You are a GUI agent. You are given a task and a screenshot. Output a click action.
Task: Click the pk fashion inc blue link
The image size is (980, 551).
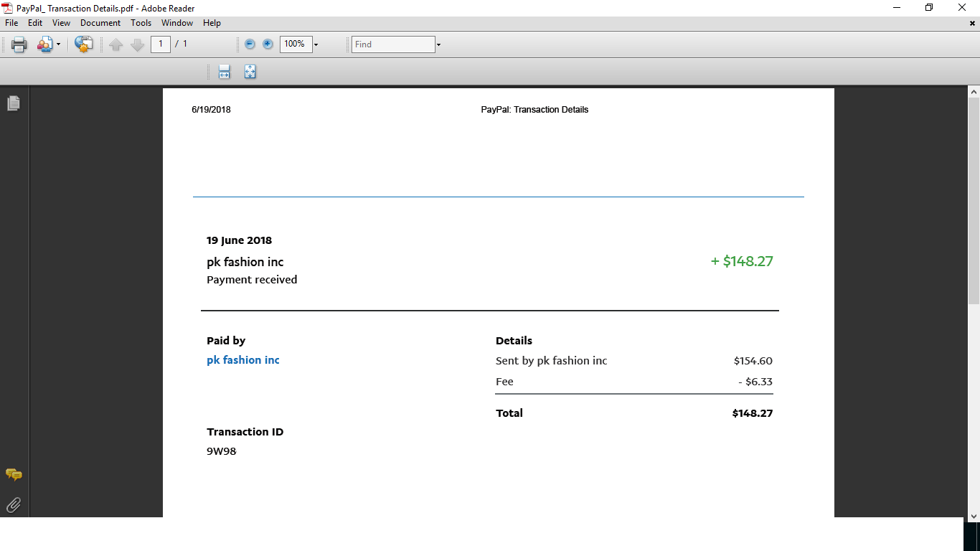(x=243, y=360)
